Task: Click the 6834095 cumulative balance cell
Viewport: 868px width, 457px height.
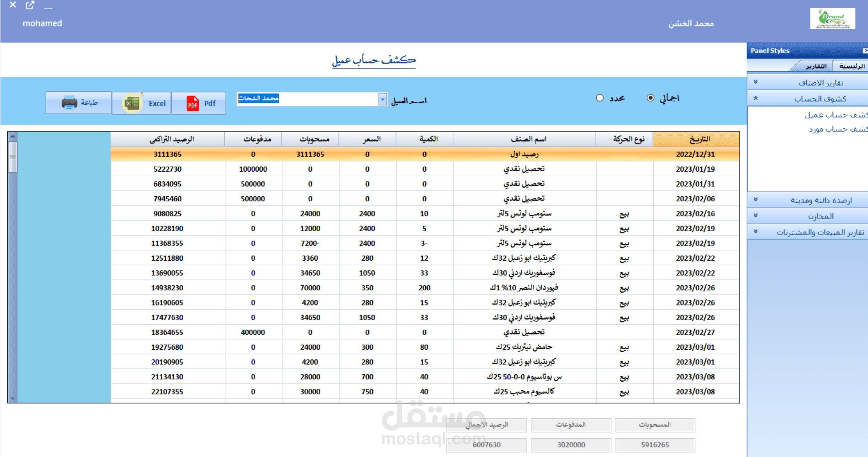Action: [x=168, y=184]
